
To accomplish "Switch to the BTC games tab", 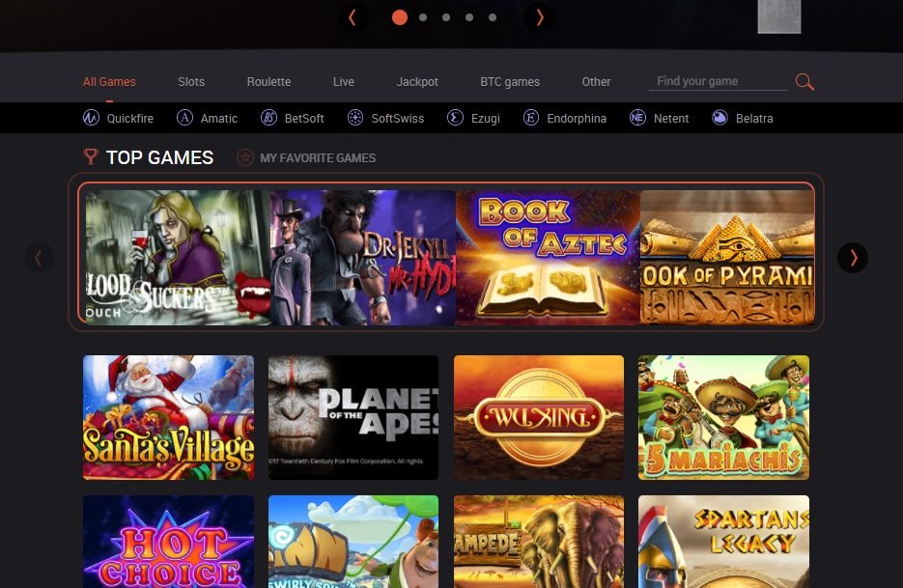I will [510, 82].
